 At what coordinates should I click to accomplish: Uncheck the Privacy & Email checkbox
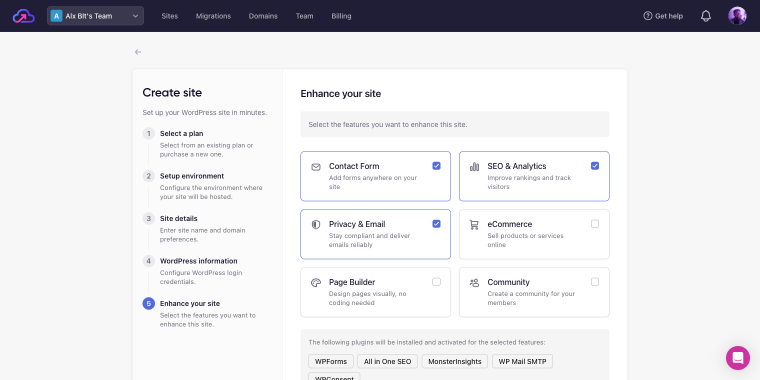coord(436,224)
